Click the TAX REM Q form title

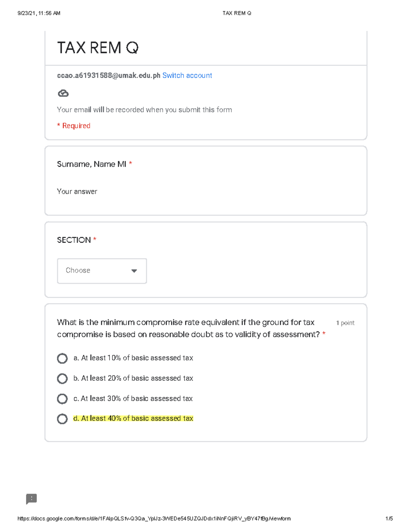[98, 48]
